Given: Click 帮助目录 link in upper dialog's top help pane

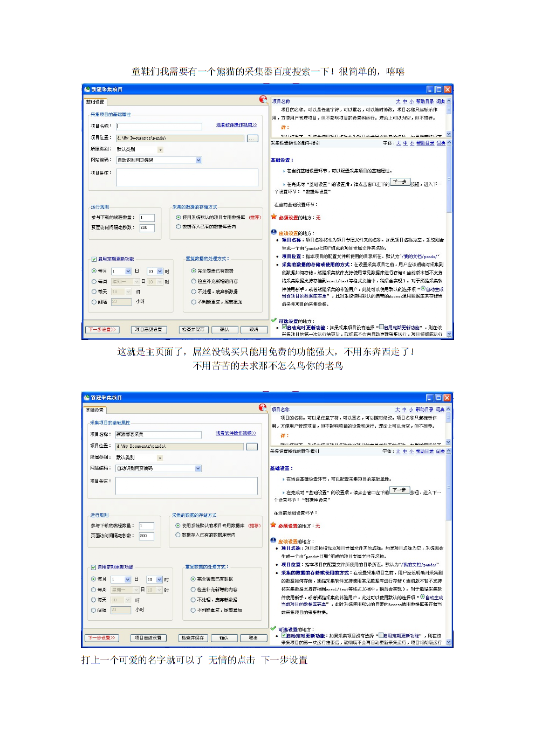Looking at the screenshot, I should [x=424, y=101].
